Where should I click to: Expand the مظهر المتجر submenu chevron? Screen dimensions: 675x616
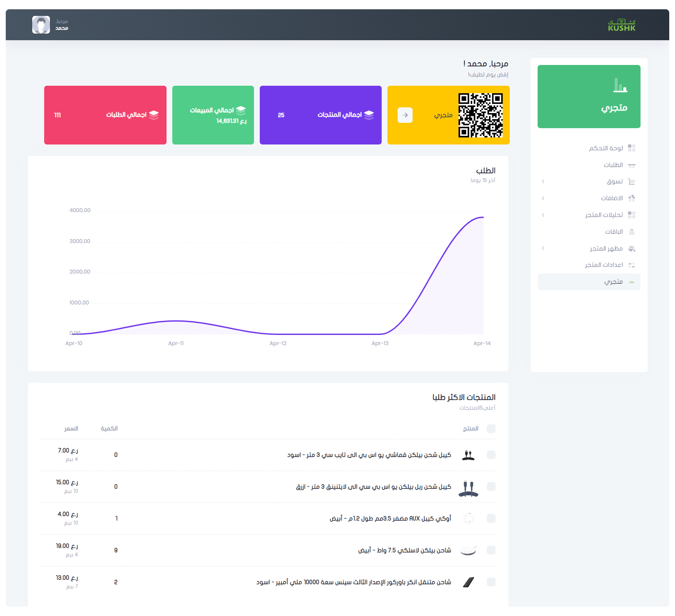pos(543,248)
